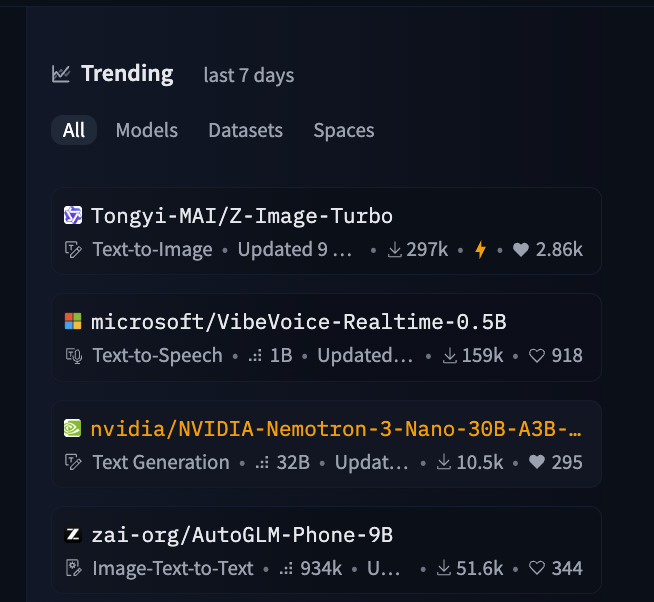
Task: Open the zai-org/AutoGLM-Phone-9B model page
Action: click(241, 534)
